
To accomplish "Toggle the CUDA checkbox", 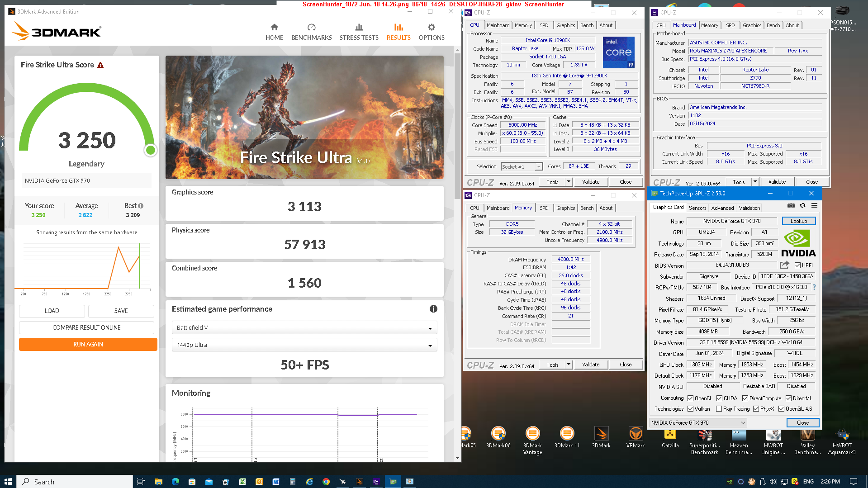I will [719, 398].
